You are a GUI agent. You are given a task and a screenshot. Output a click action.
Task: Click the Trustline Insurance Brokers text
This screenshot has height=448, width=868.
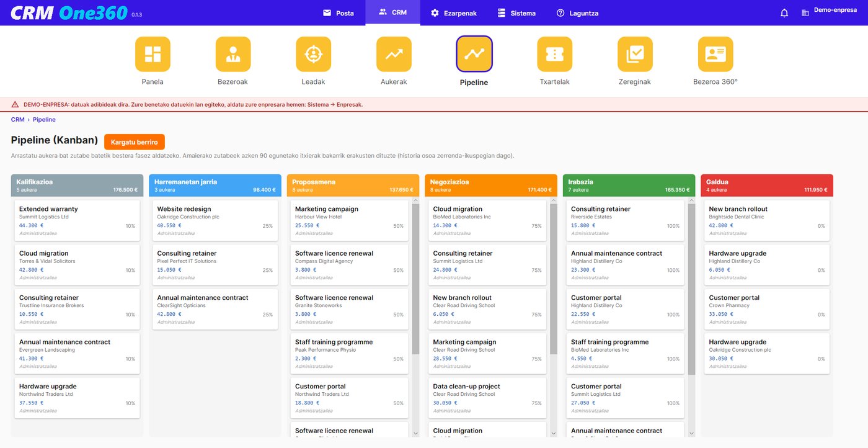[51, 305]
